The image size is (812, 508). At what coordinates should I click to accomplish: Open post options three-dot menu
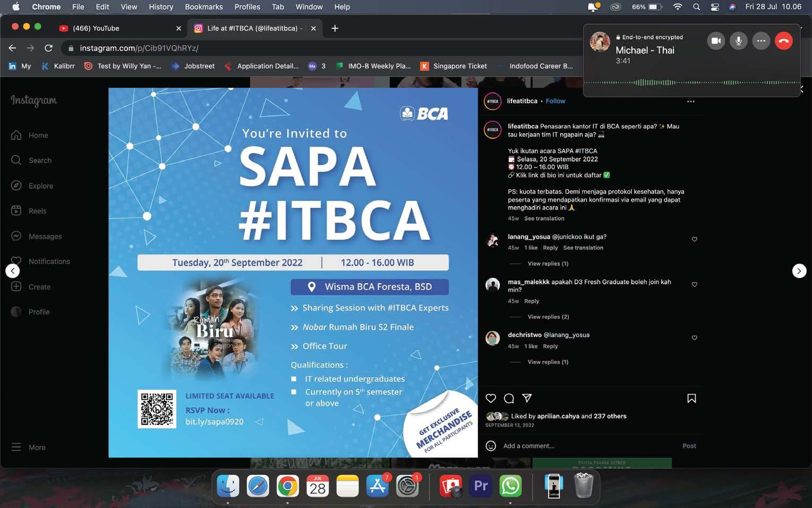click(x=690, y=101)
